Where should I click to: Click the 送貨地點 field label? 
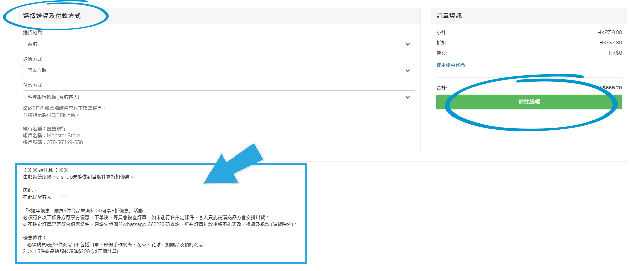[33, 33]
